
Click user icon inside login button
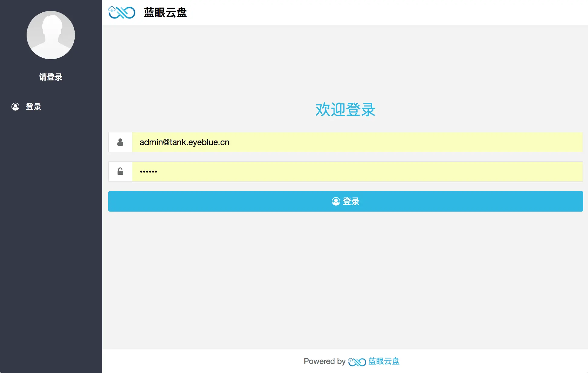(x=336, y=201)
